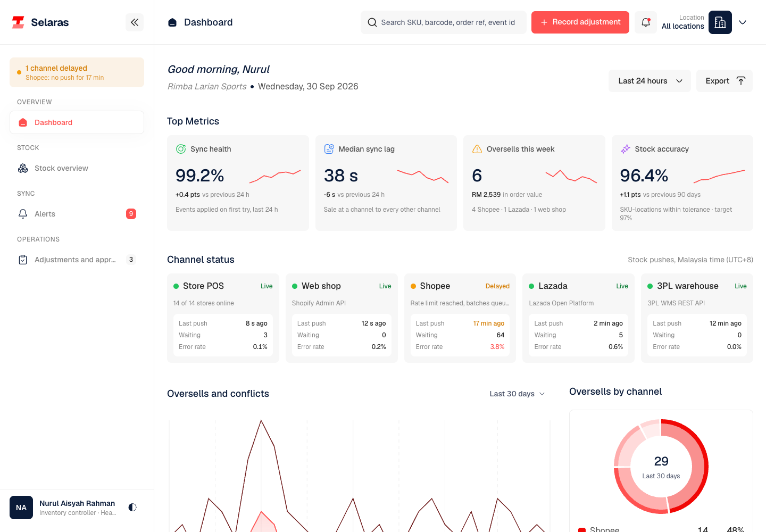Click the 96.4% stock accuracy value
The image size is (766, 532).
pyautogui.click(x=644, y=176)
